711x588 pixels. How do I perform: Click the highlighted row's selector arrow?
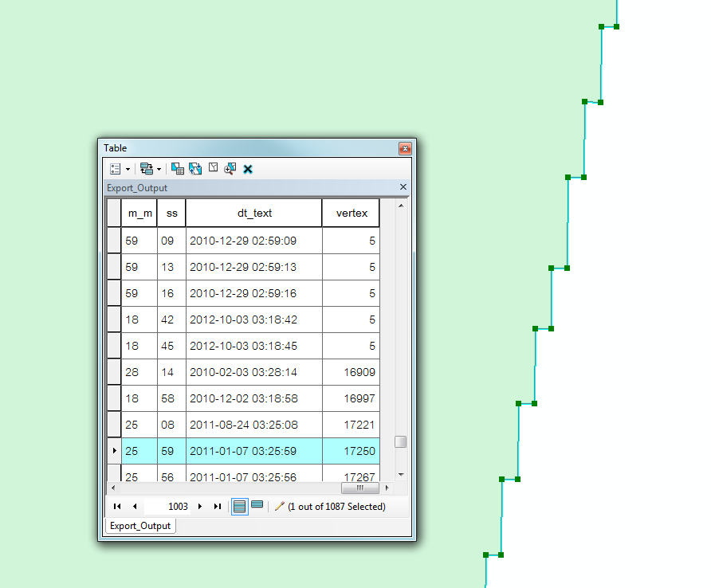point(114,451)
